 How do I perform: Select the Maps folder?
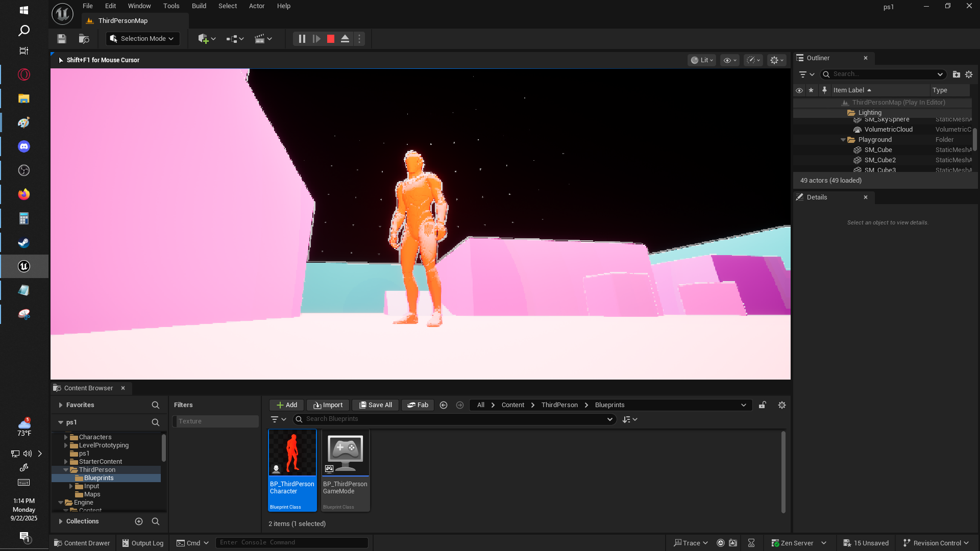(92, 494)
